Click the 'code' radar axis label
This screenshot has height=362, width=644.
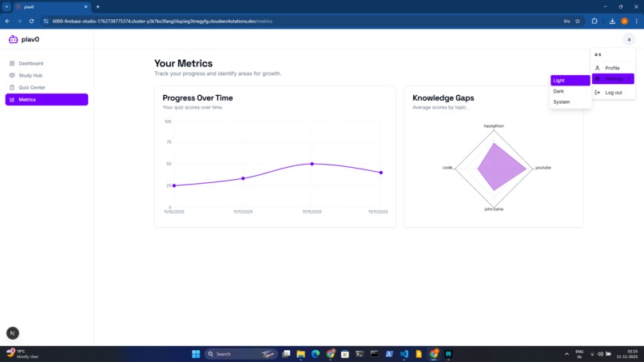447,168
